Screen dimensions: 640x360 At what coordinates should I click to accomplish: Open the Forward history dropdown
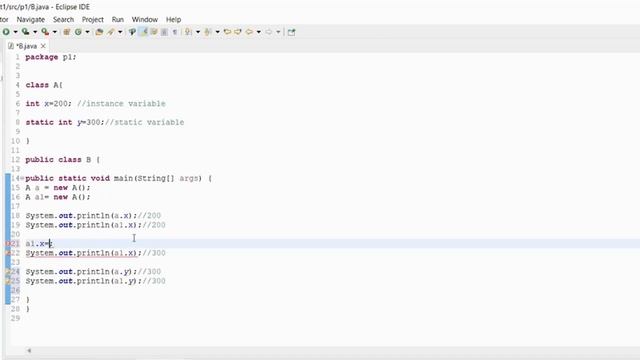(x=278, y=32)
